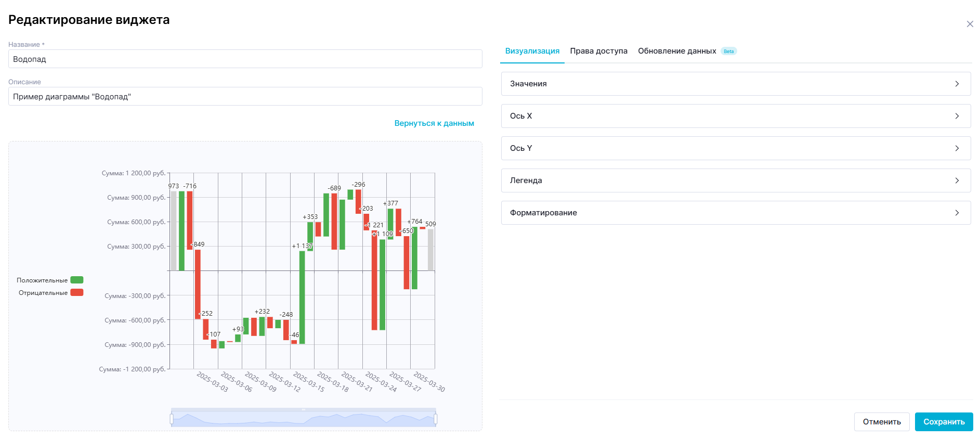Expand the Ось X settings
Screen dimensions: 980x439
pos(735,116)
